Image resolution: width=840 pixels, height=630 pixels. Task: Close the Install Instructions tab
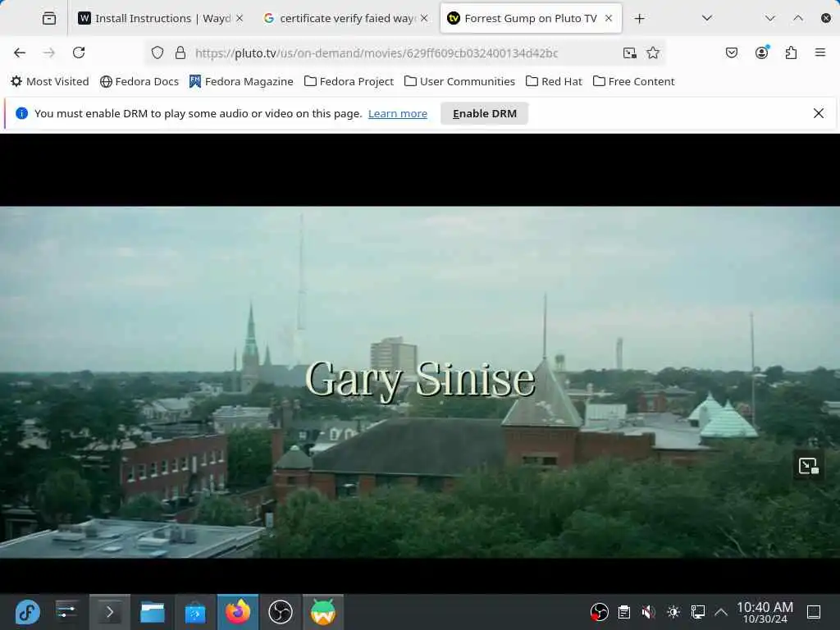pyautogui.click(x=240, y=18)
